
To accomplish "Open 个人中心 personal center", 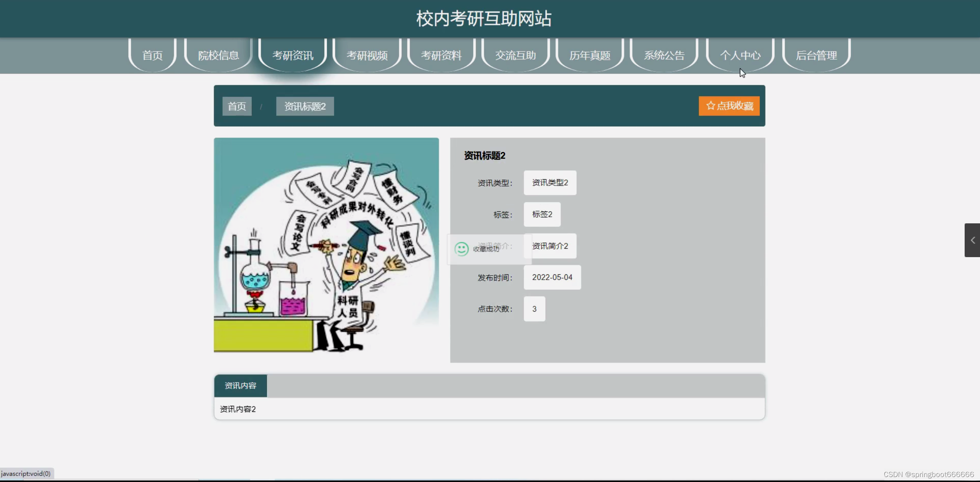I will pyautogui.click(x=740, y=56).
